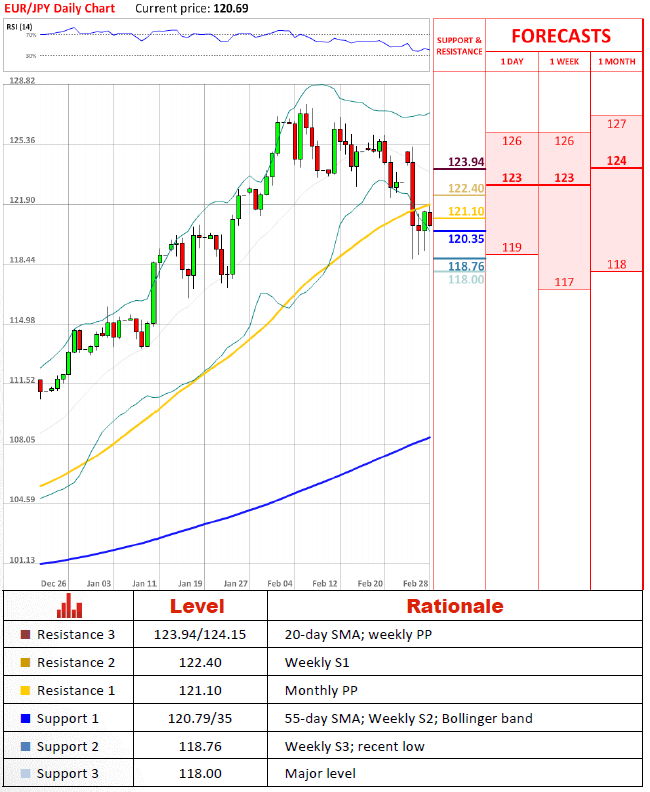Click the 123.94 resistance level label
Viewport: 650px width, 792px height.
click(466, 162)
